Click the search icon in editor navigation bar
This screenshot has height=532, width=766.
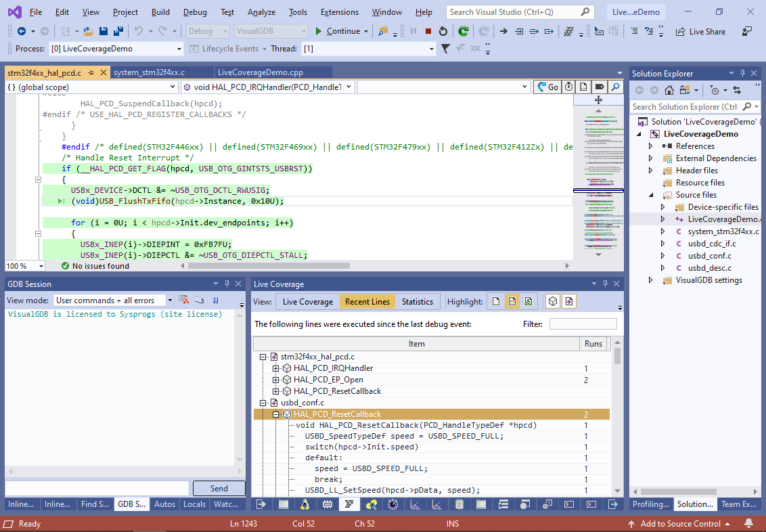click(x=616, y=87)
